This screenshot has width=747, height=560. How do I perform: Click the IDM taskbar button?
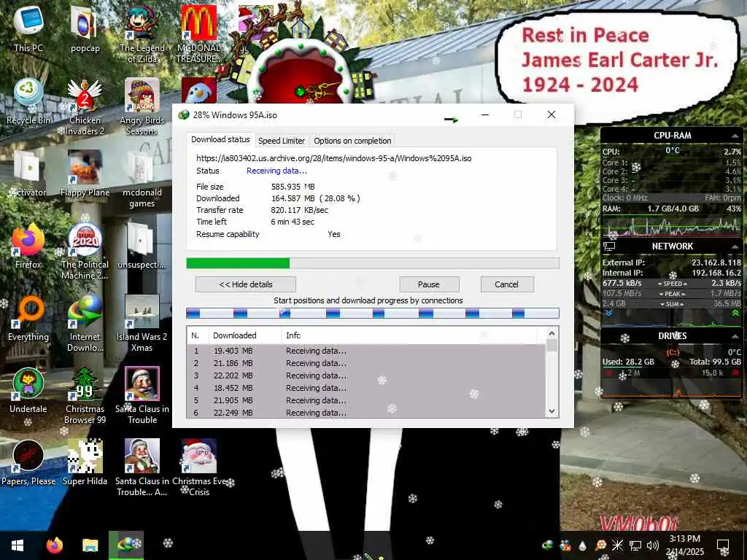(125, 545)
